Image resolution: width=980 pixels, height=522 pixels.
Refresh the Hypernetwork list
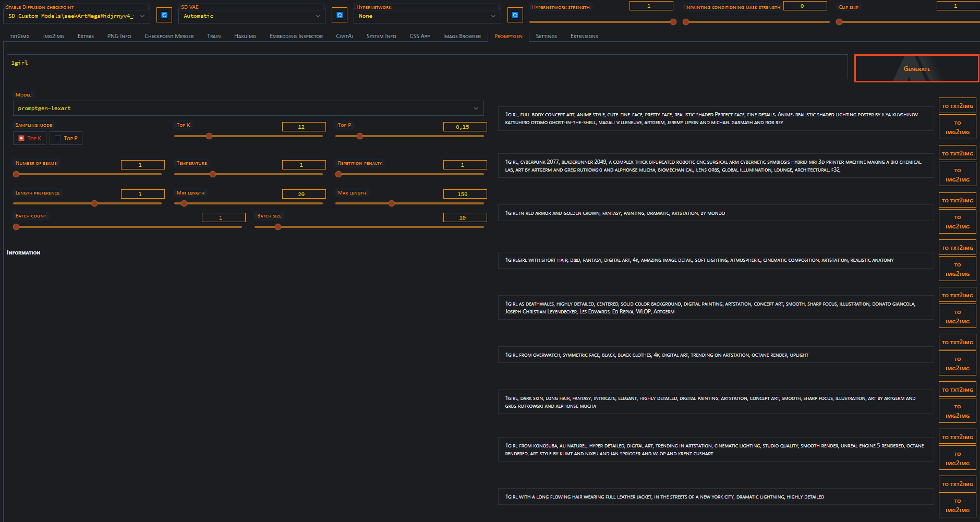point(515,15)
